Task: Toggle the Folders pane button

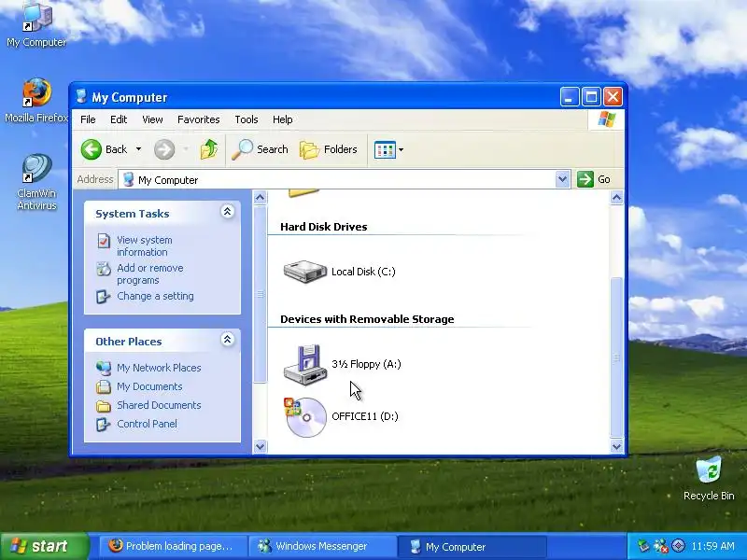Action: tap(329, 149)
